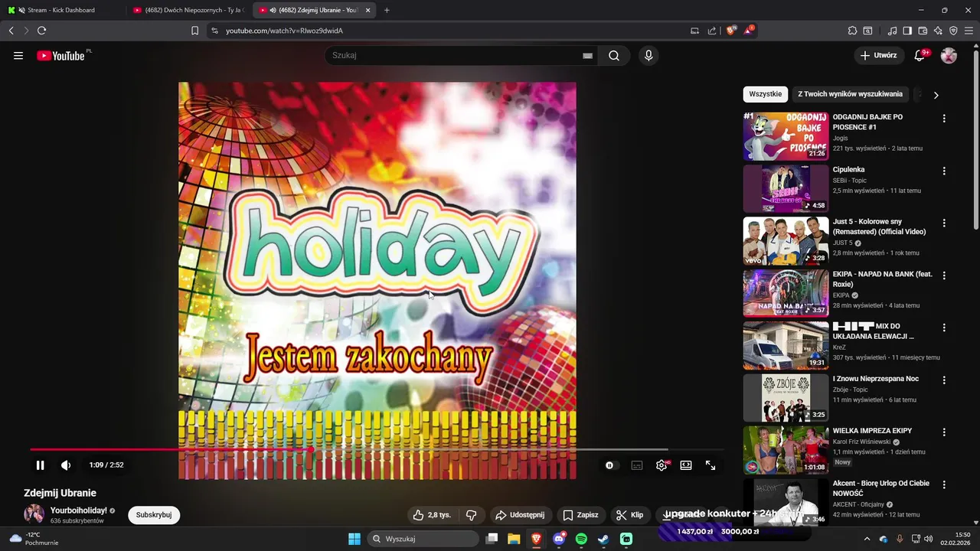The width and height of the screenshot is (980, 551).
Task: Open the channel avatar below the video
Action: [34, 514]
